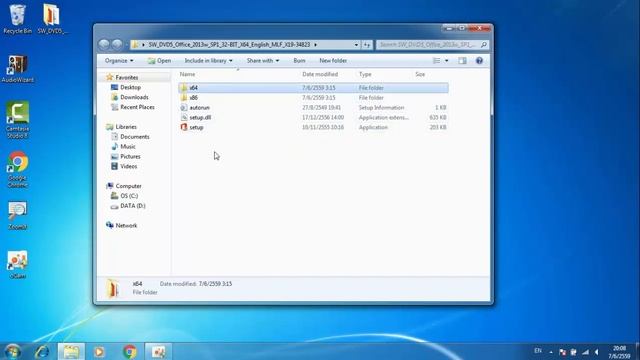The image size is (640, 360).
Task: Open the Videos library
Action: [129, 166]
